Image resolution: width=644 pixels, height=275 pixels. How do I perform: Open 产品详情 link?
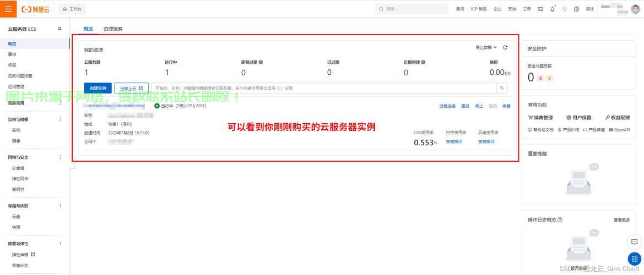pos(593,129)
